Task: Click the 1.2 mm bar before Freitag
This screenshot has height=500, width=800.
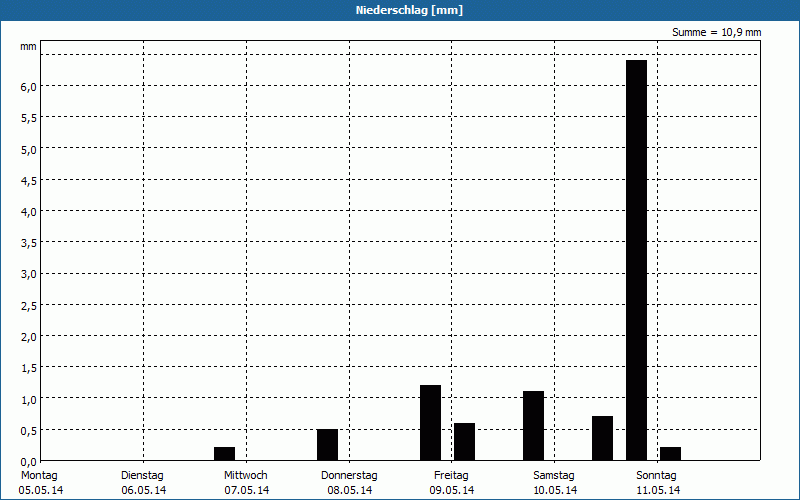Action: pos(430,422)
